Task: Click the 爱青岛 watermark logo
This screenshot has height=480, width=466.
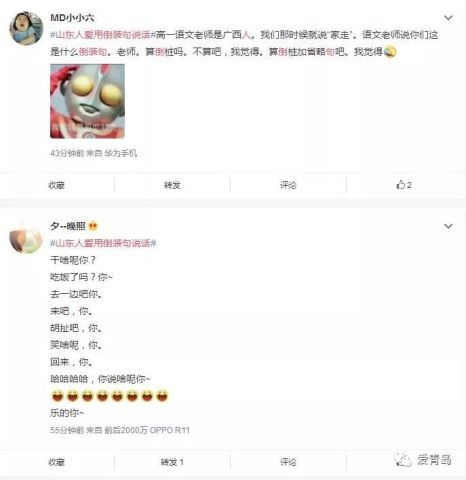Action: point(423,460)
